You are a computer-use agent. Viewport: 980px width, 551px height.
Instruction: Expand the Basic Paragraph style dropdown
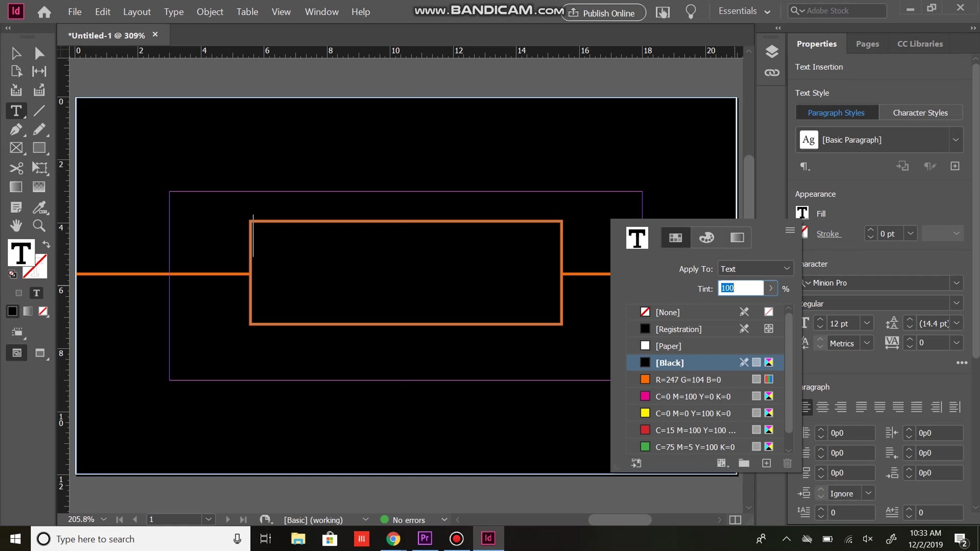coord(955,140)
